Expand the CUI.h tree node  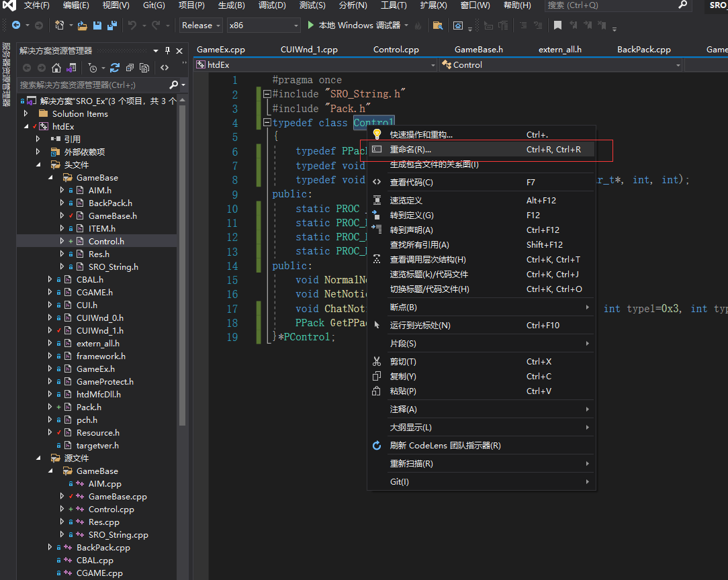click(50, 305)
